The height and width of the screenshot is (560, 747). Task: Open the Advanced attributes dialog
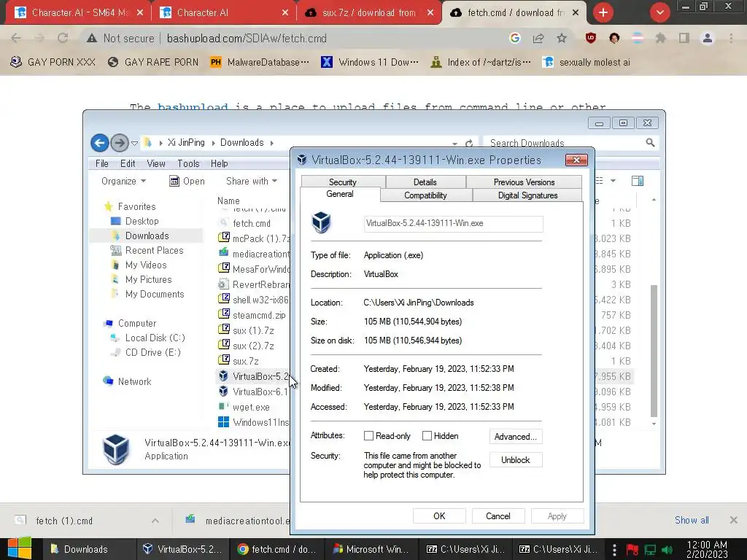tap(516, 437)
